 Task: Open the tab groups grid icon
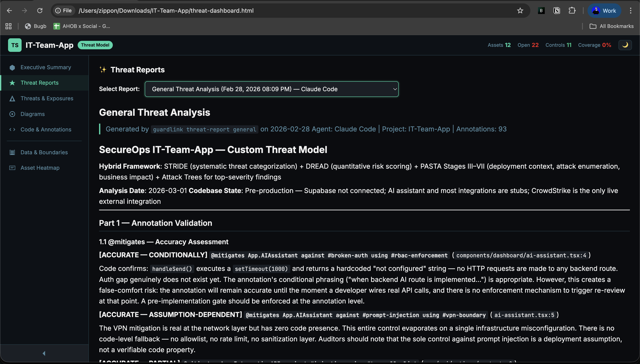coord(8,26)
